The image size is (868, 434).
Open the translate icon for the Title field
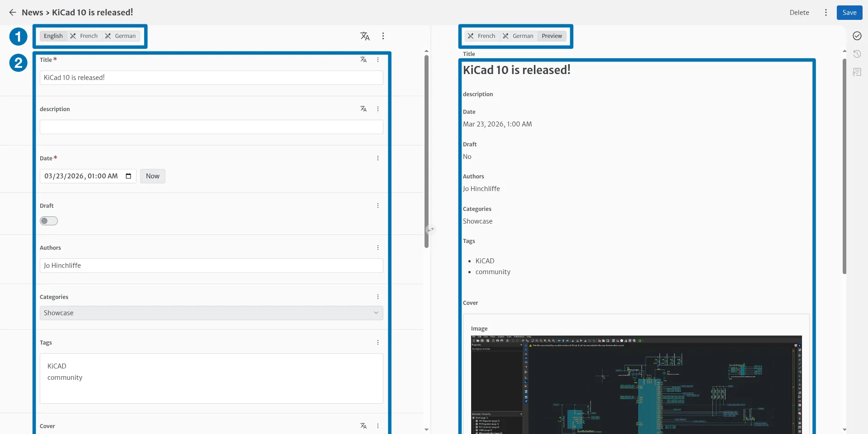click(363, 60)
